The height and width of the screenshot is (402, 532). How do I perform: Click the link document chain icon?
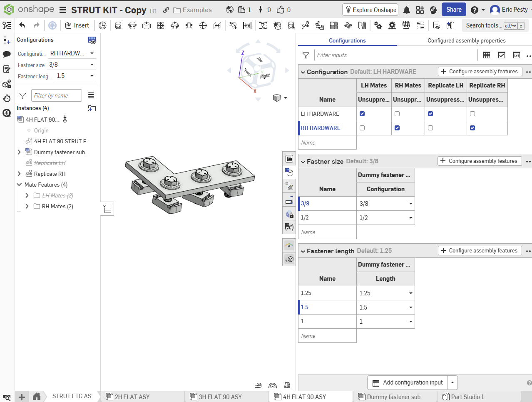[x=166, y=10]
